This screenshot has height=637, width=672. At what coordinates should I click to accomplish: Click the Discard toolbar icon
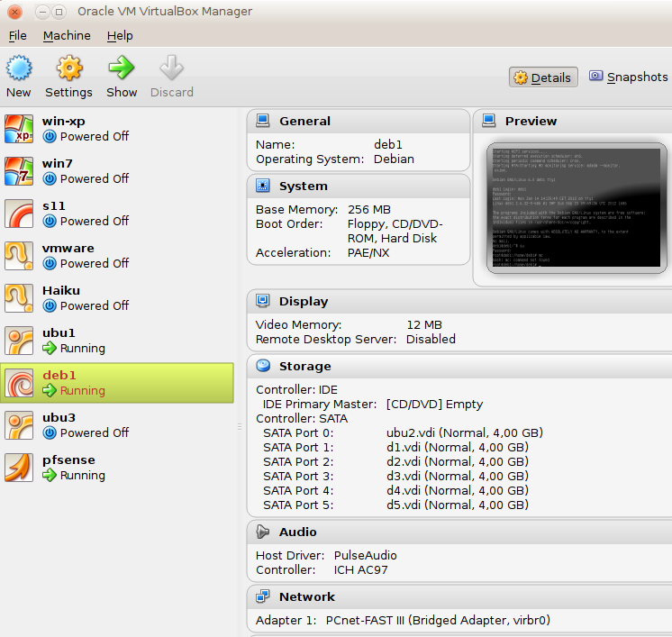(x=171, y=68)
